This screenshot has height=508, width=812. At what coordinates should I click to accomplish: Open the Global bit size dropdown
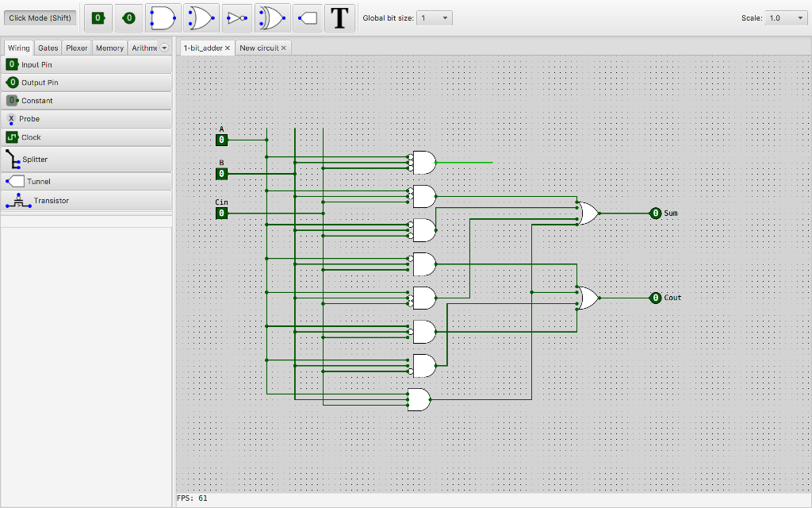pyautogui.click(x=434, y=17)
